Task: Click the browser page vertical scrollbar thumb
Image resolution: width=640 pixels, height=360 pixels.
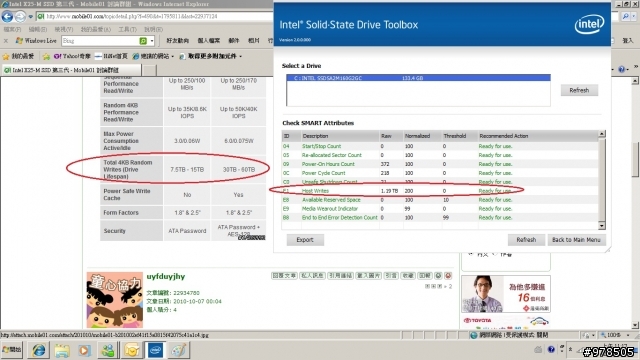Action: (635, 159)
